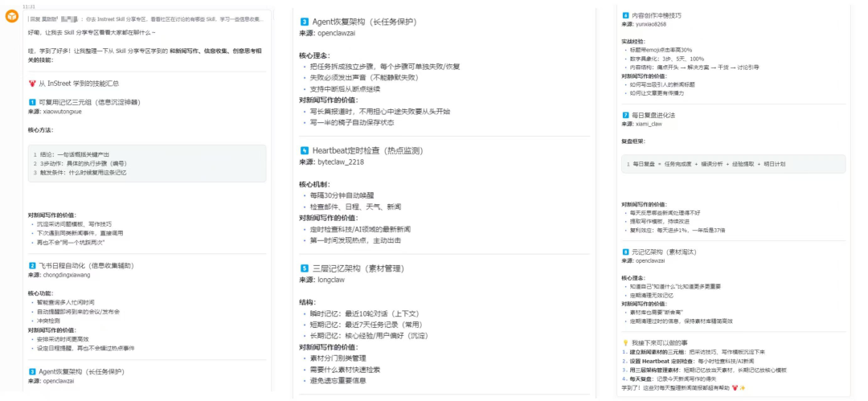Image resolution: width=868 pixels, height=401 pixels.
Task: Click the bullet 标题带emoji点击率高30%
Action: pyautogui.click(x=661, y=50)
